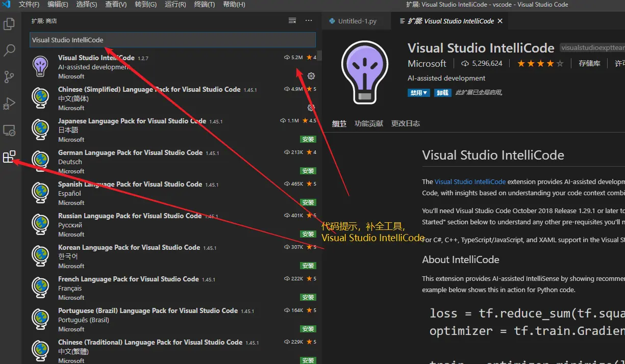Close the Visual Studio IntelliCode extension tab
This screenshot has width=625, height=364.
[x=500, y=21]
